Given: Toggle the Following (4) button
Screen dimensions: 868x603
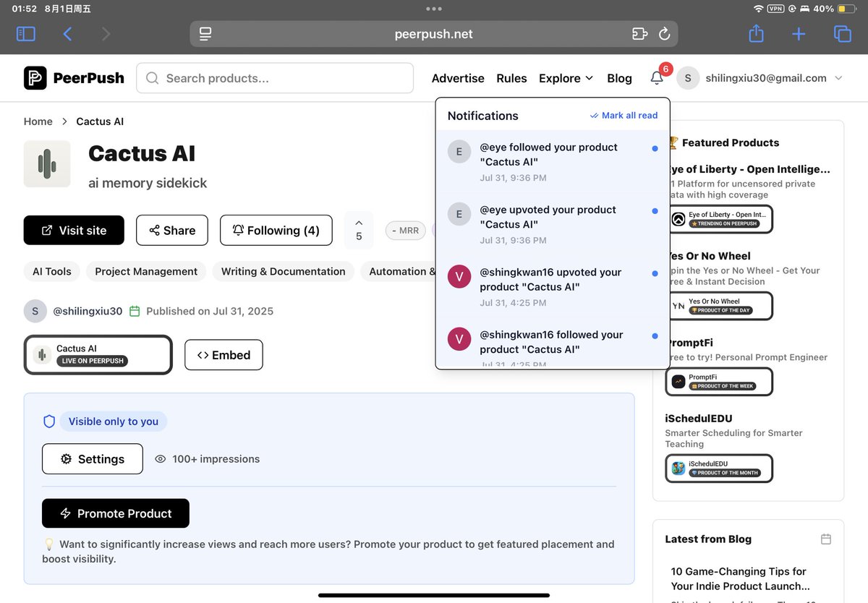Looking at the screenshot, I should coord(276,230).
